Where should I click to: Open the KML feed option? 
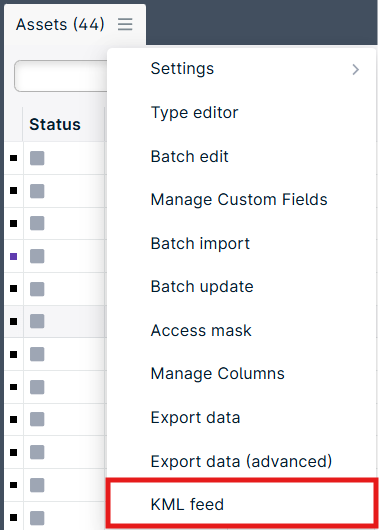pos(241,504)
